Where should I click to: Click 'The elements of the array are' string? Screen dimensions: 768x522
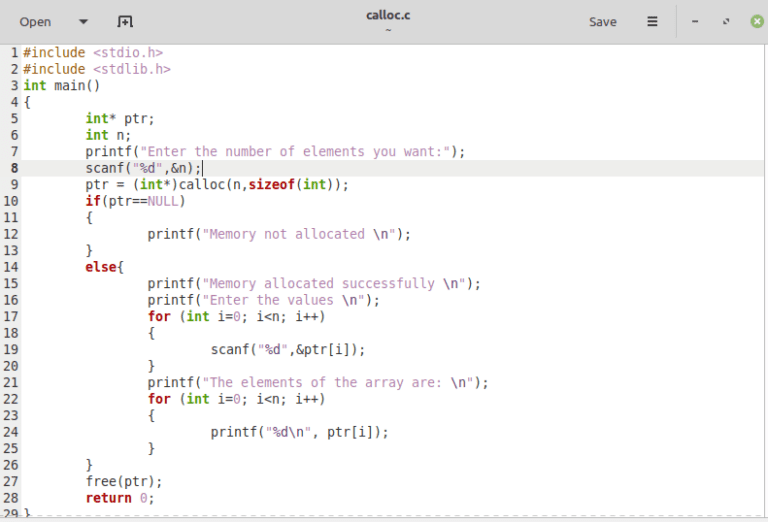tap(337, 382)
